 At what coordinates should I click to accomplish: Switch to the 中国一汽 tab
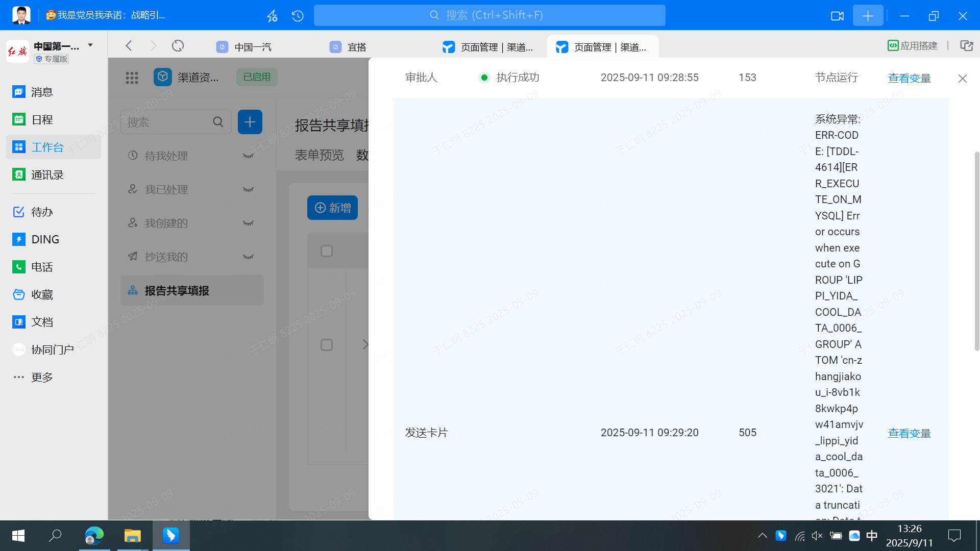point(253,47)
